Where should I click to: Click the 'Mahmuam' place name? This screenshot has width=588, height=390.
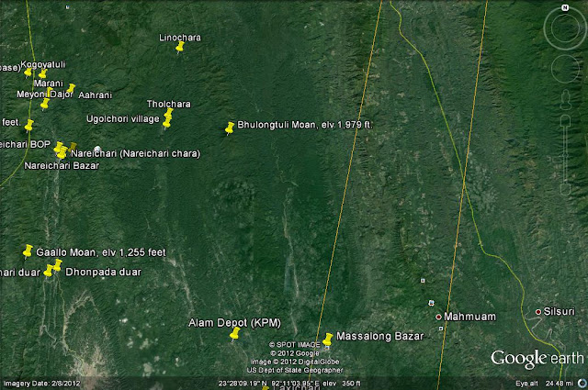coord(469,317)
